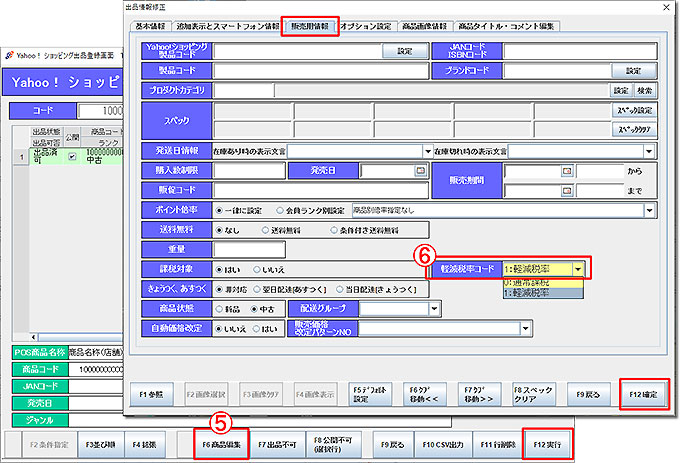Expand the 軽減税率コード dropdown
Screen dimensions: 680x463
[x=578, y=269]
